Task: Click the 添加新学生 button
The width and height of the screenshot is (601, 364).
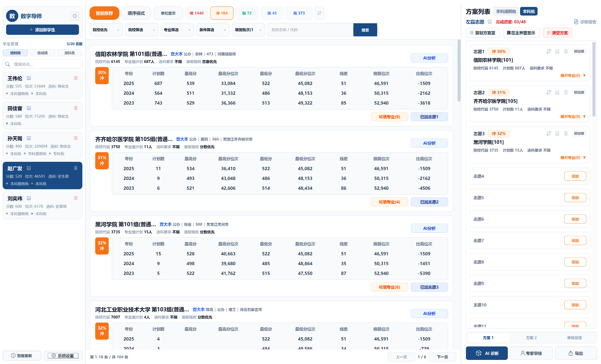Action: point(43,30)
